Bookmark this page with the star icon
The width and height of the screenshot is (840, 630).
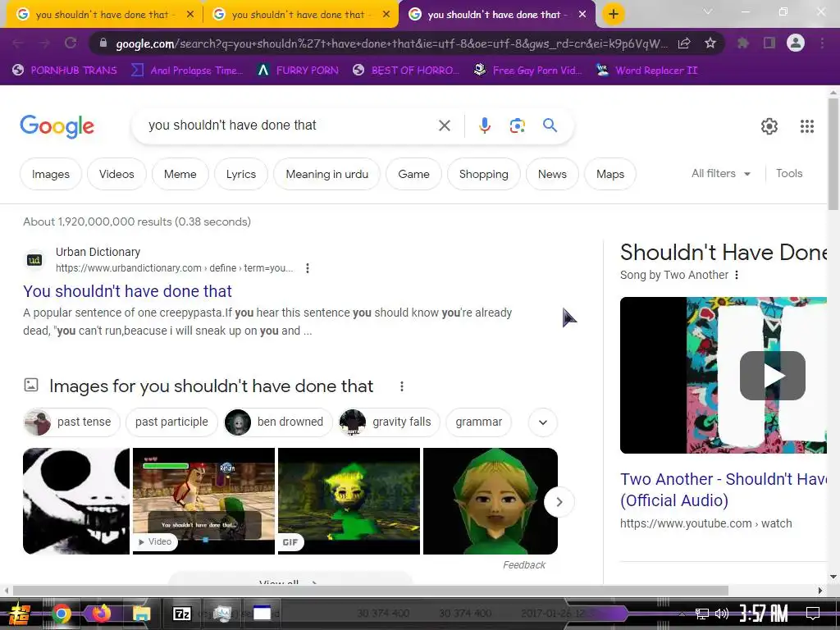pos(710,43)
